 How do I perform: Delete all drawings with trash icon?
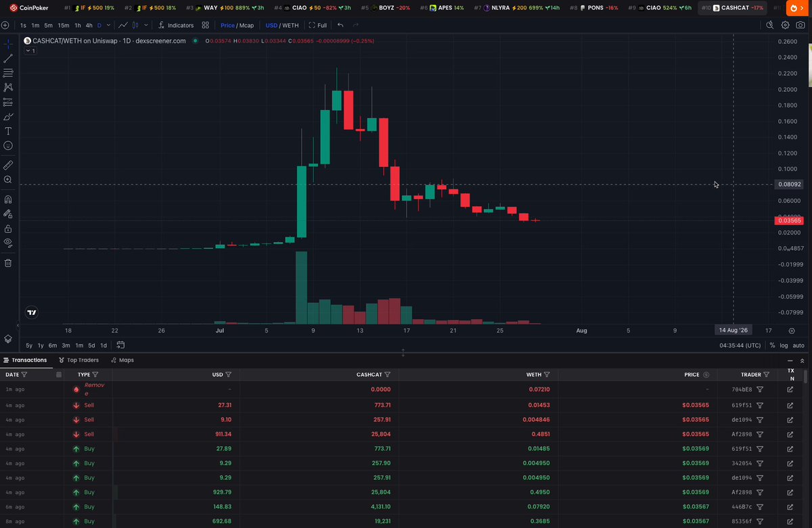[8, 263]
